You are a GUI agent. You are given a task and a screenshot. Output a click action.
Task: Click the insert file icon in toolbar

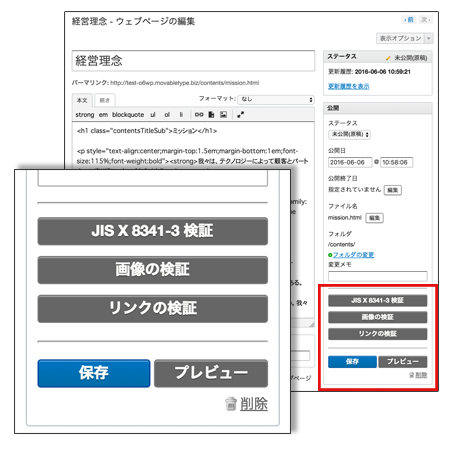211,115
